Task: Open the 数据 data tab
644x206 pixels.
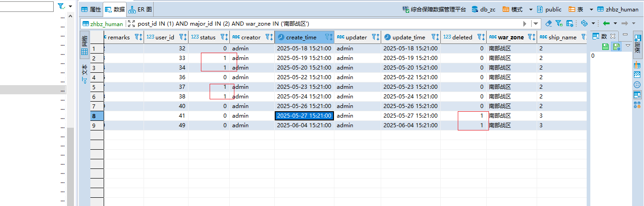Action: (x=115, y=9)
